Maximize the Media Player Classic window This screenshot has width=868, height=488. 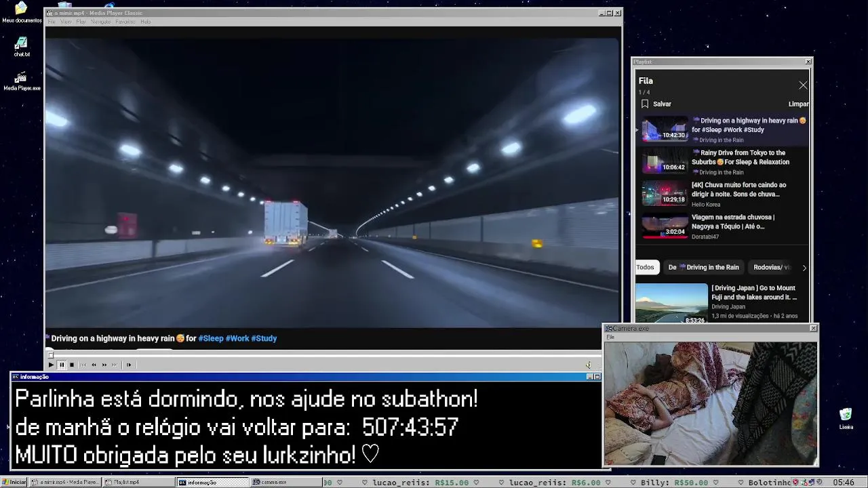coord(609,13)
